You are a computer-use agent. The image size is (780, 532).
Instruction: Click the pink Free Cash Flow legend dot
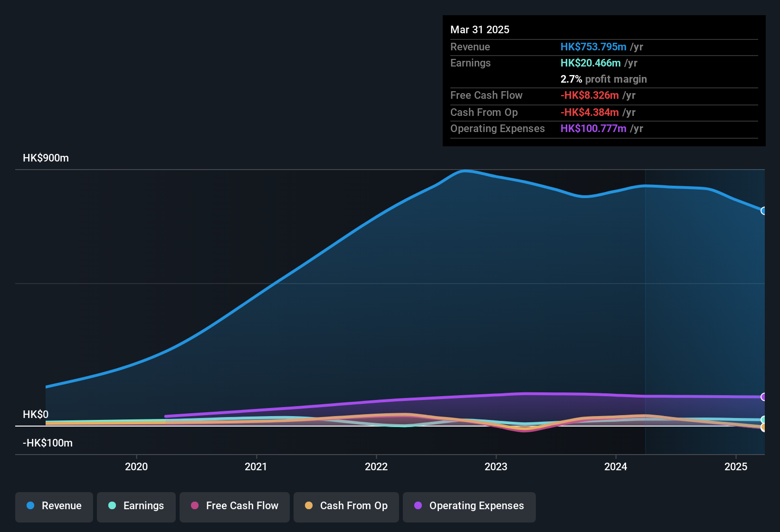[195, 505]
